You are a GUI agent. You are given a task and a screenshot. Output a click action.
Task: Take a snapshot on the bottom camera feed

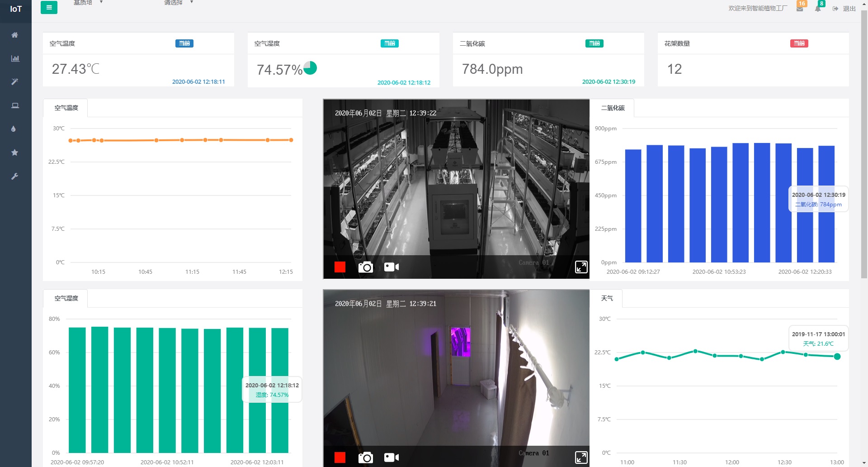coord(366,457)
